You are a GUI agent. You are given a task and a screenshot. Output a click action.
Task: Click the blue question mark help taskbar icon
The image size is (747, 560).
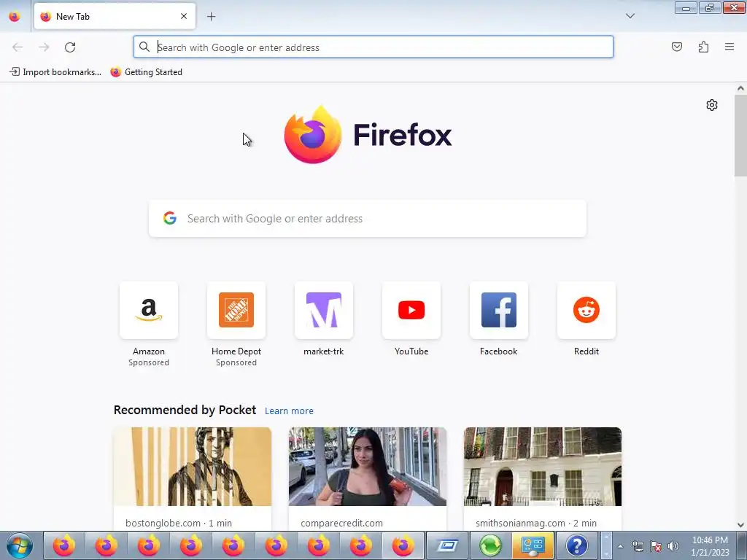(x=576, y=545)
